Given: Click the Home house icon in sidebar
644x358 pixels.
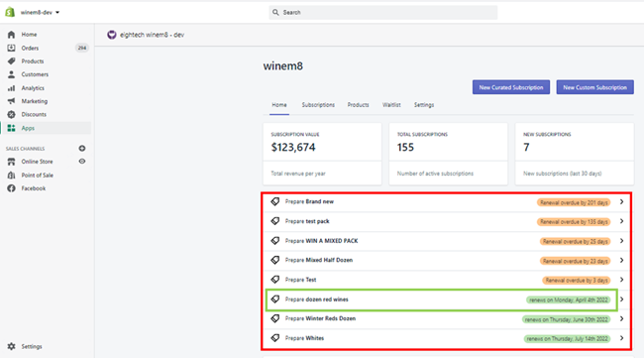Looking at the screenshot, I should click(x=11, y=35).
